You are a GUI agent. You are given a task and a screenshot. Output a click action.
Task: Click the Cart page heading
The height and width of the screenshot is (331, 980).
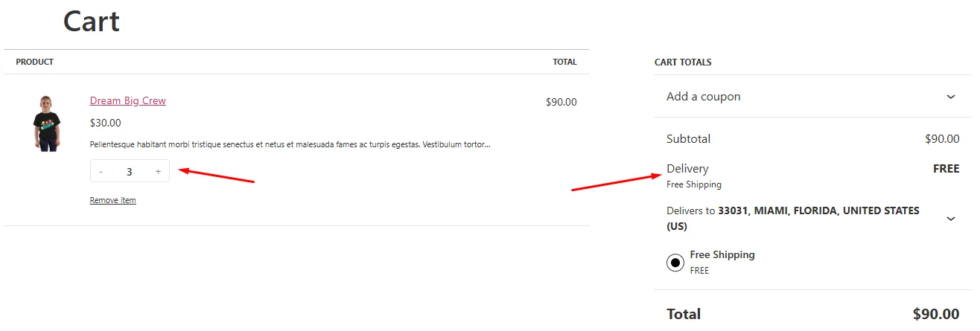(92, 22)
